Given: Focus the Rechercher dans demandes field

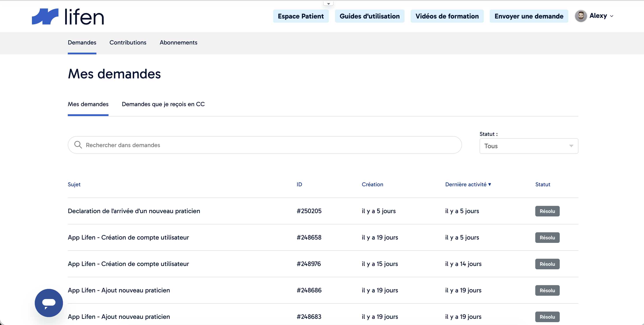Looking at the screenshot, I should [265, 145].
